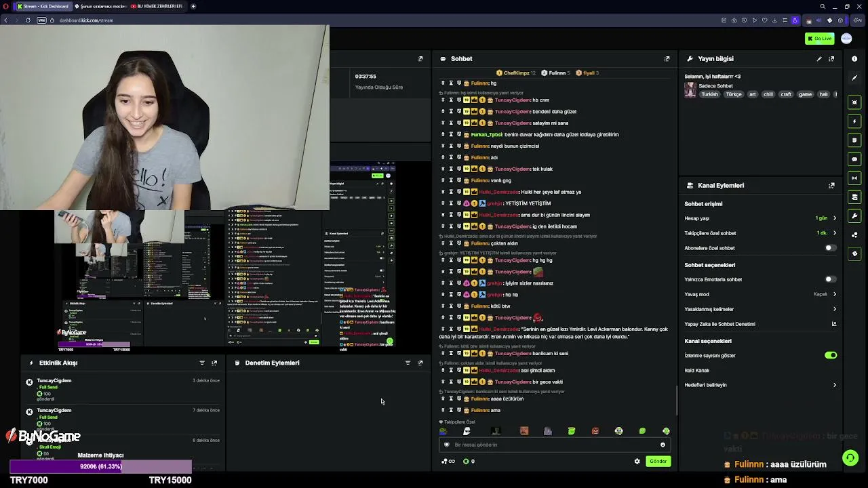Click the Turkish tag chip
This screenshot has width=868, height=488.
709,95
